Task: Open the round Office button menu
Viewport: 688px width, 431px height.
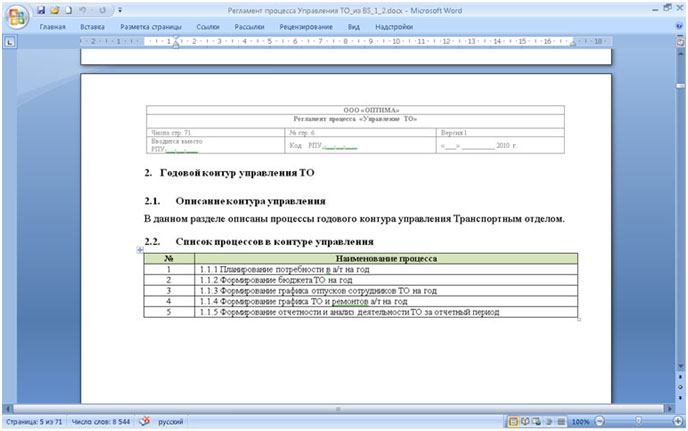Action: [17, 17]
